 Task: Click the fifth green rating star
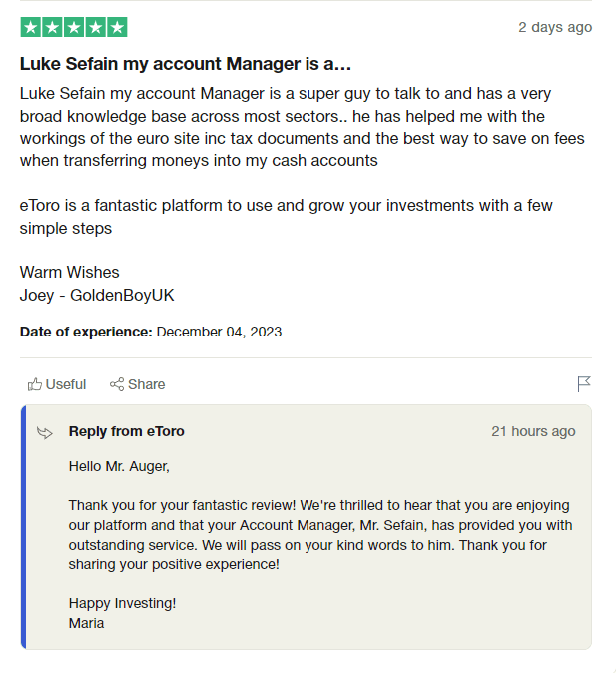click(x=117, y=27)
